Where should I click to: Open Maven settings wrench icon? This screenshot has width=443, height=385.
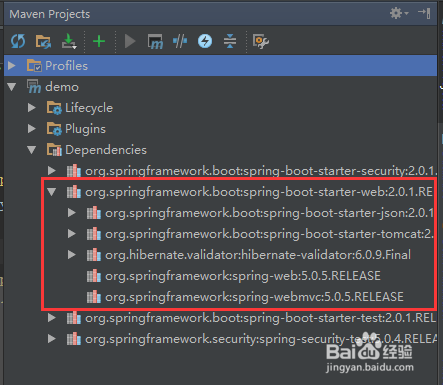click(261, 42)
